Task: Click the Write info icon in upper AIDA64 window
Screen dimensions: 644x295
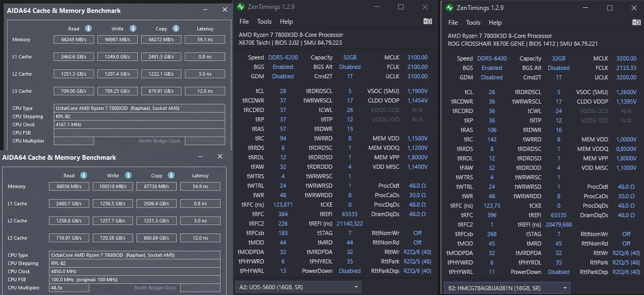Action: click(133, 28)
